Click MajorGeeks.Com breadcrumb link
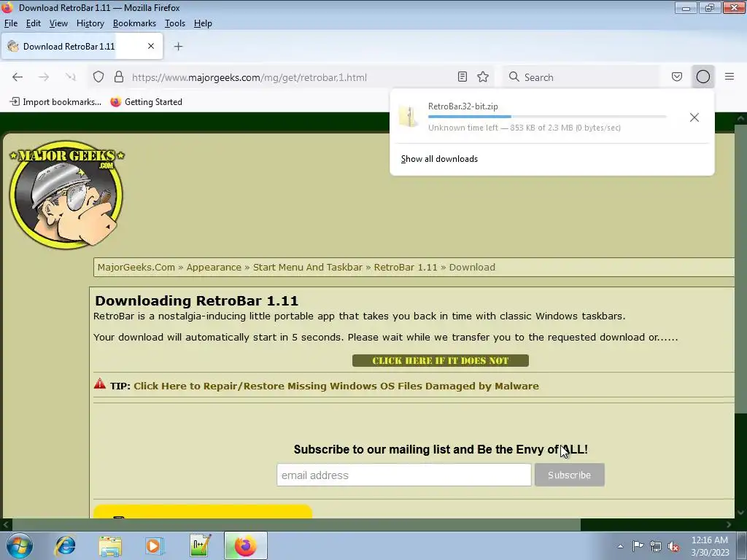 [136, 267]
